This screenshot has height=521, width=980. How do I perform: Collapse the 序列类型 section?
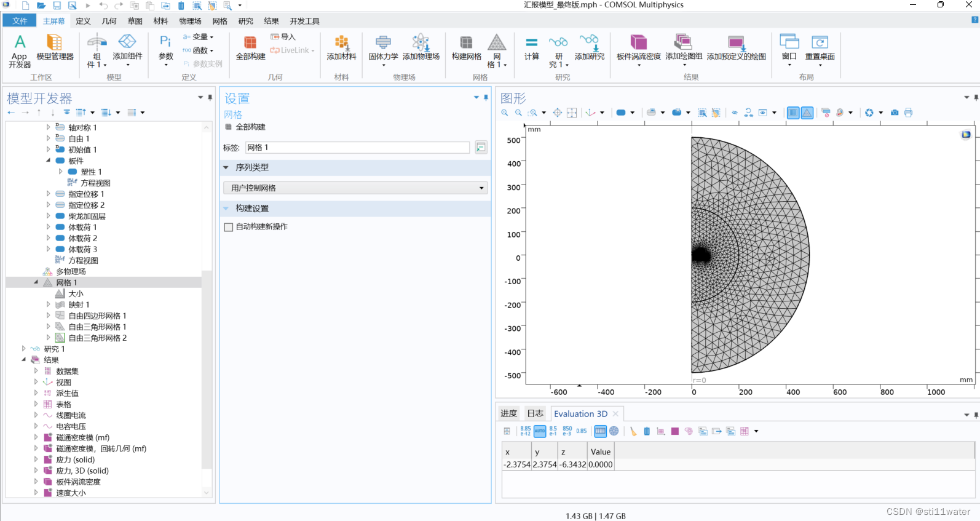226,167
